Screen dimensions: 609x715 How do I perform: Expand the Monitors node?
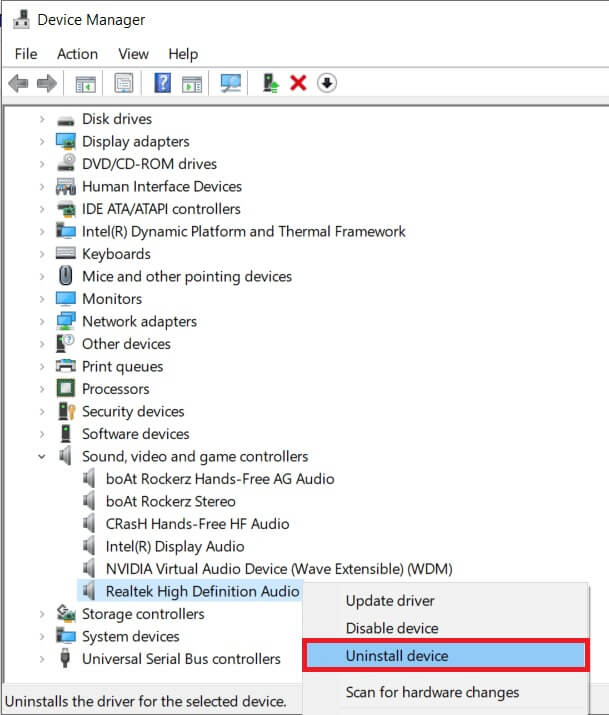click(x=42, y=299)
